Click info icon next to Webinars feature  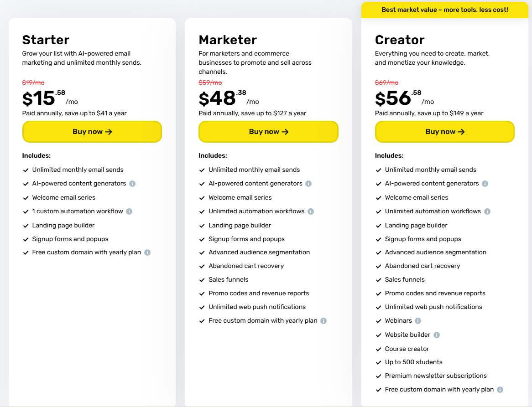pos(418,321)
